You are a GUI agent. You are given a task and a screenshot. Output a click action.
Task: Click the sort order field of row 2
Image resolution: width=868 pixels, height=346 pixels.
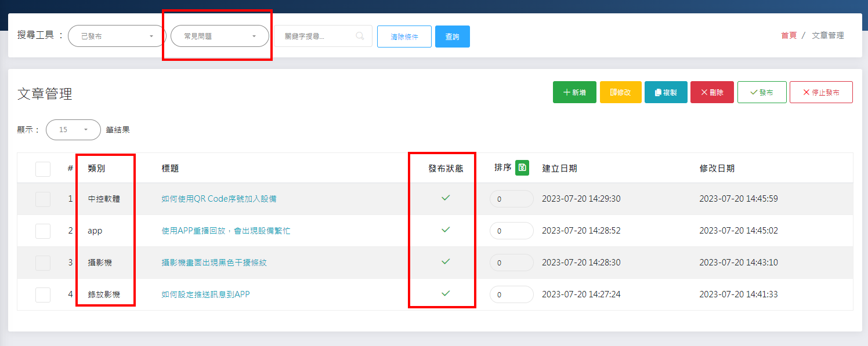pyautogui.click(x=511, y=231)
